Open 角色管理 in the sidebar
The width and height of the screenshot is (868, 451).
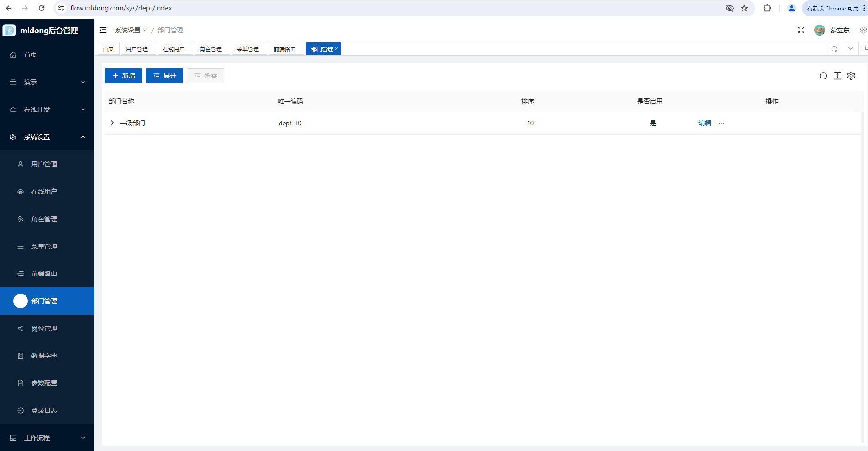(x=47, y=219)
